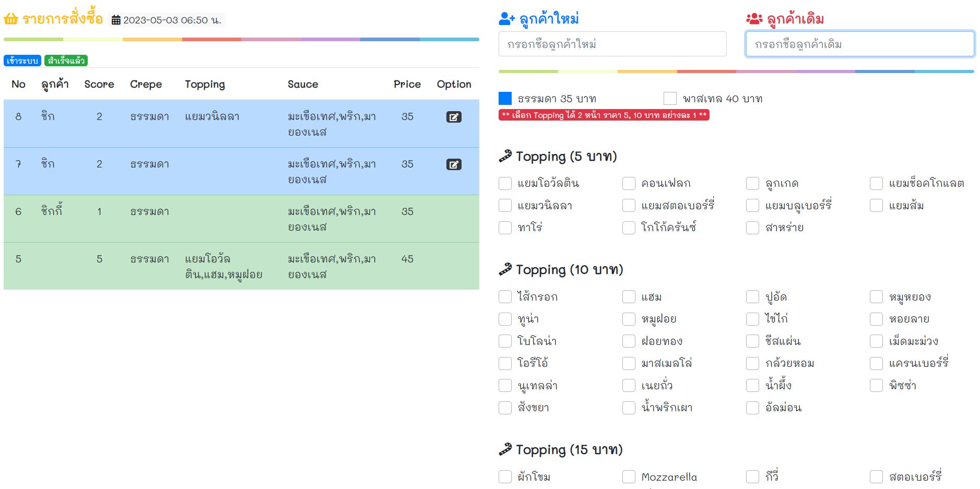
Task: Click the เข้าระบบ badge
Action: pos(22,61)
